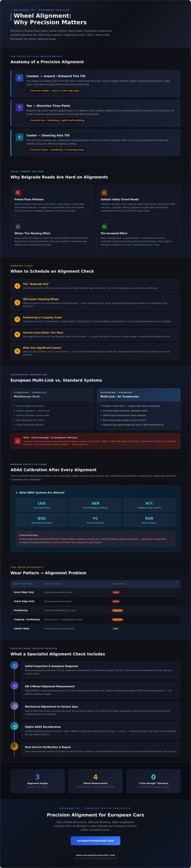Image resolution: width=191 pixels, height=868 pixels.
Task: Click the Caster 'S' icon badge
Action: click(19, 137)
